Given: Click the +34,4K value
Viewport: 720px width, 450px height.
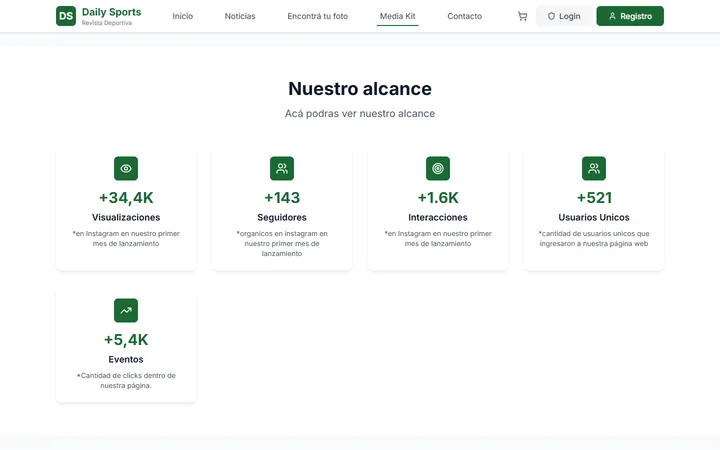Looking at the screenshot, I should [x=126, y=198].
